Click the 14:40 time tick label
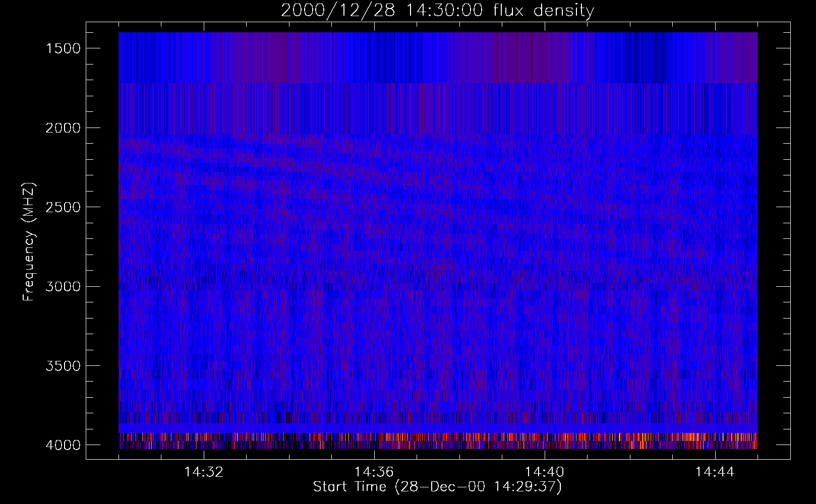The image size is (816, 504). click(x=545, y=472)
